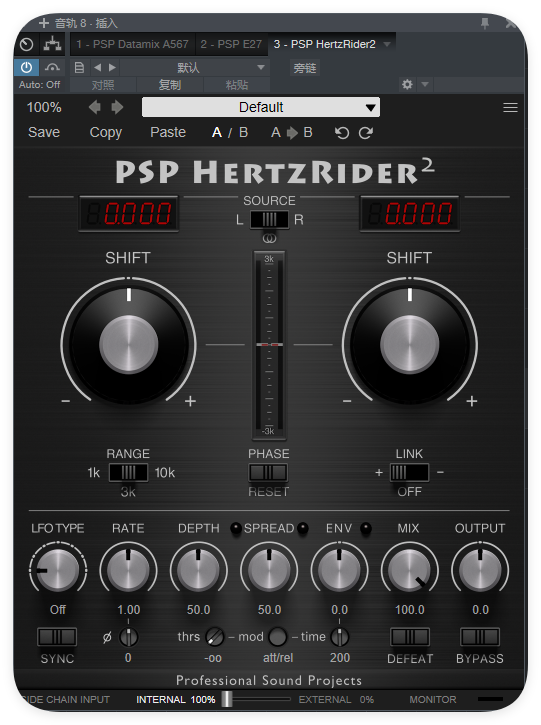Viewport: 541px width, 725px height.
Task: Toggle the plugin power bypass button
Action: (26, 68)
